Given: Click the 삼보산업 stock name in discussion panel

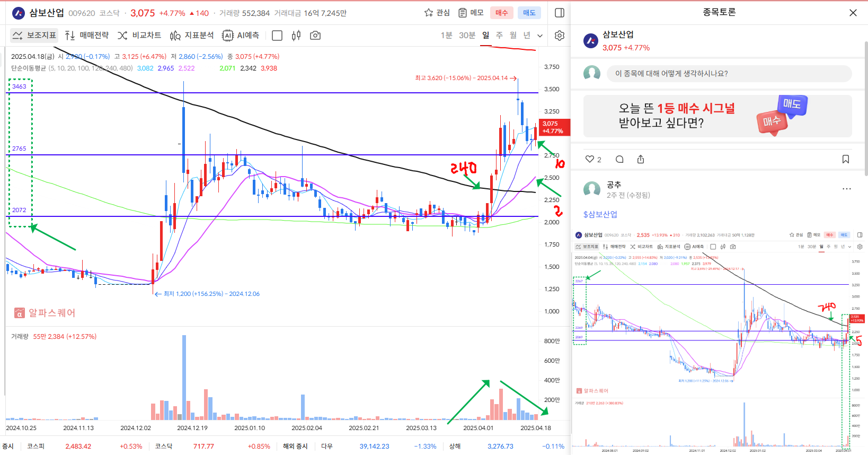Looking at the screenshot, I should 618,34.
